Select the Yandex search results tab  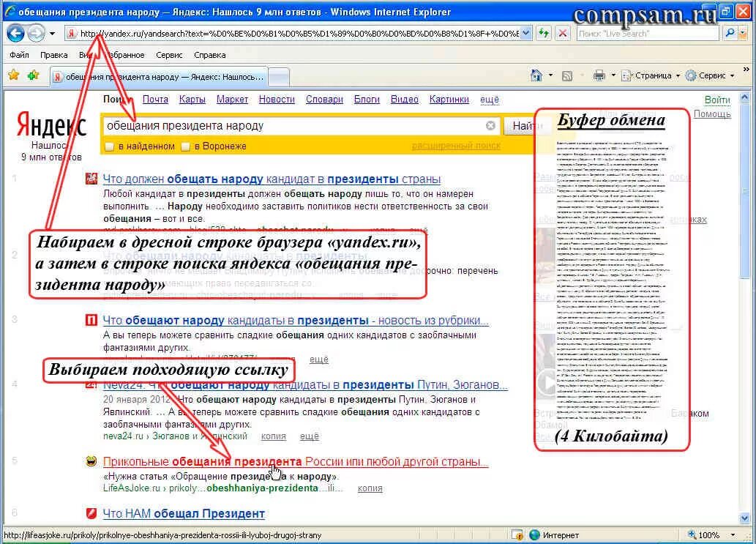click(x=159, y=77)
